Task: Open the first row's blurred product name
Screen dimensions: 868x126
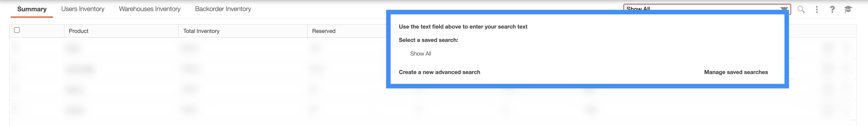Action: coord(74,49)
